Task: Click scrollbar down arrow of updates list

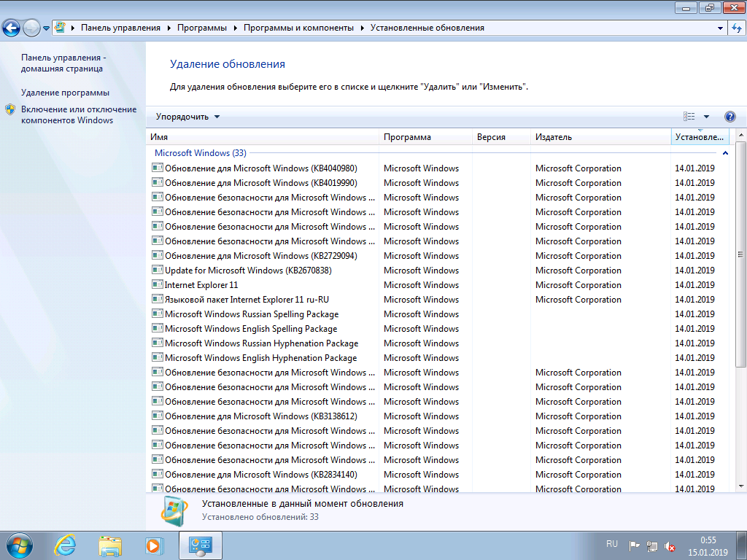Action: 741,486
